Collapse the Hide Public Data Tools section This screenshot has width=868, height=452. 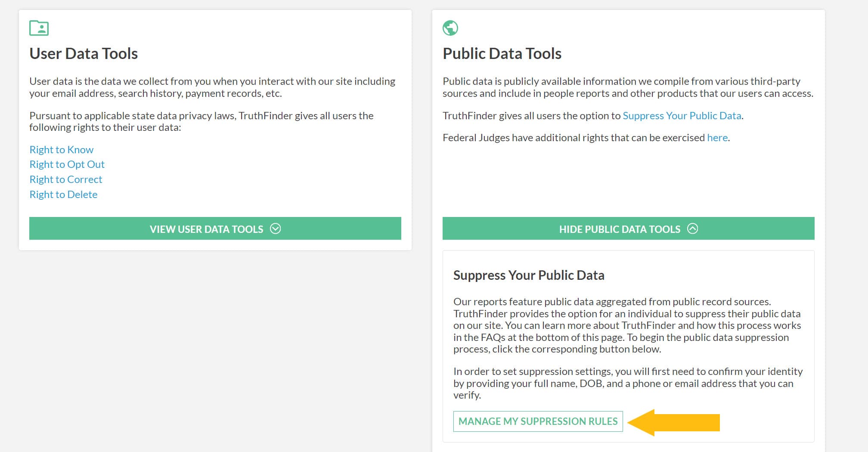(619, 229)
